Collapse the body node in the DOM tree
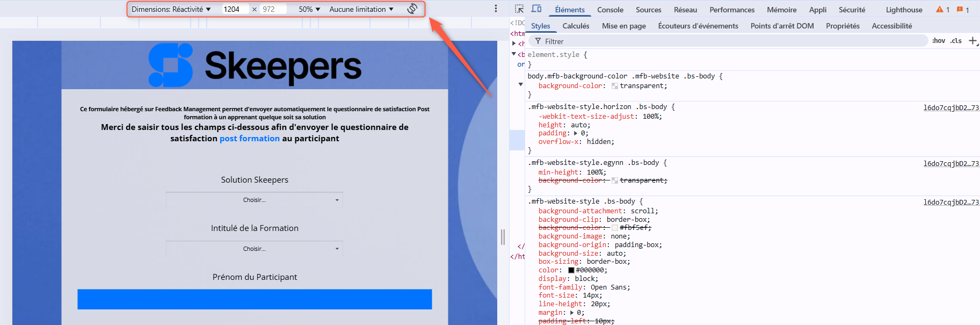 click(514, 54)
